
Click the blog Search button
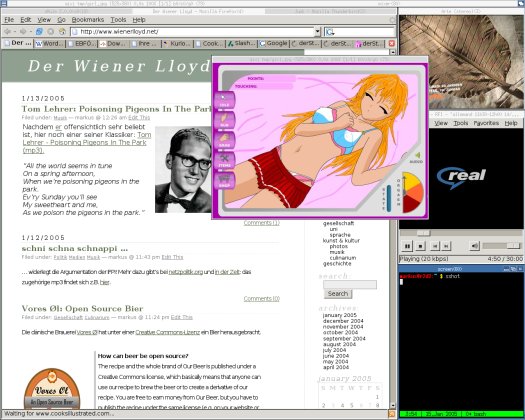point(338,294)
